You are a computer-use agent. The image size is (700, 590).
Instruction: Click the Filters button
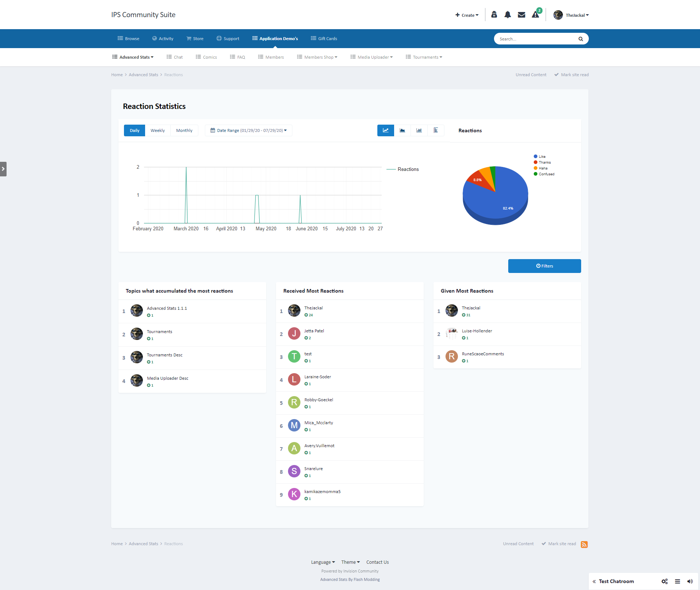544,266
